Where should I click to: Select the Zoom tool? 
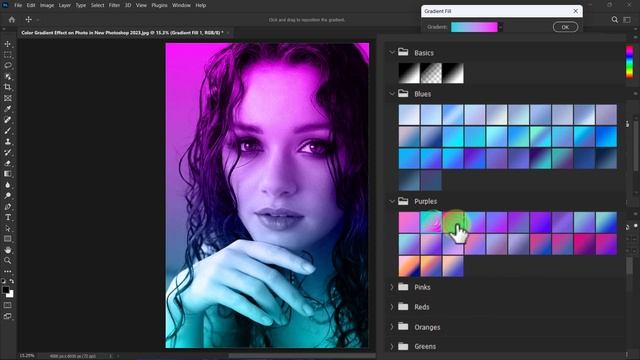tap(7, 260)
